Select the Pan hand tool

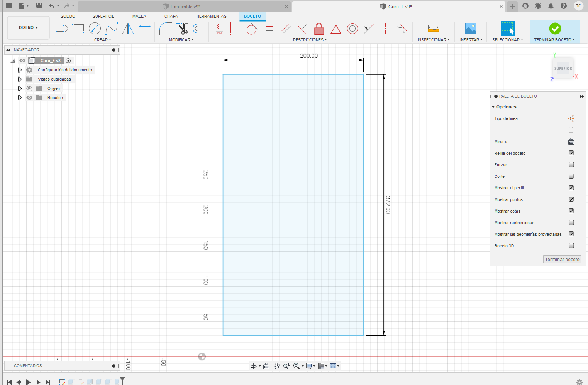point(276,366)
